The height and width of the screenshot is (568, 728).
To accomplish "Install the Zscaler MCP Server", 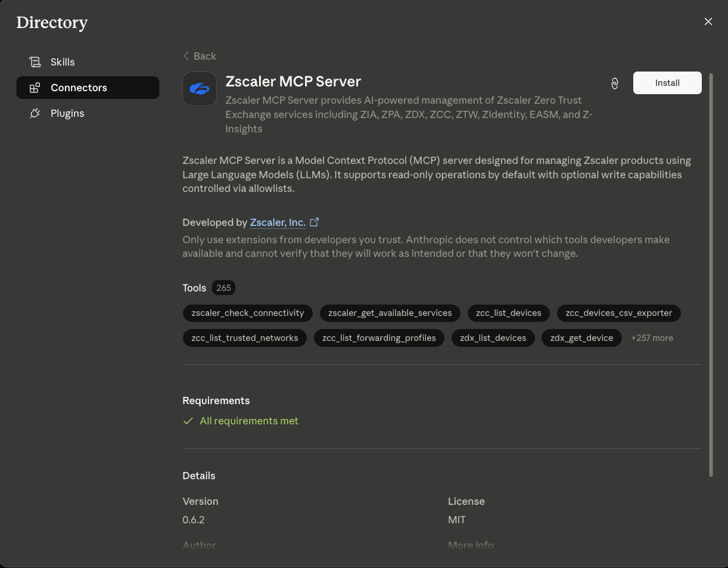I will (667, 83).
